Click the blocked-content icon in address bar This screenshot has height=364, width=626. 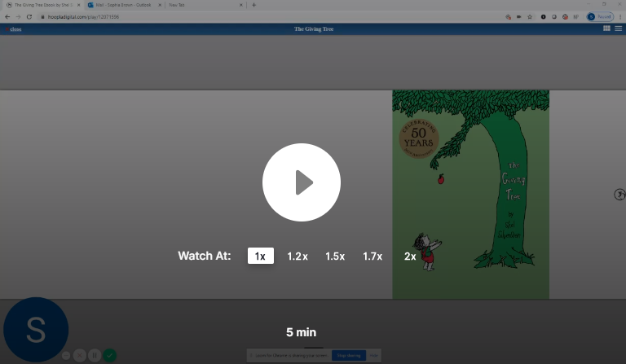coord(509,17)
